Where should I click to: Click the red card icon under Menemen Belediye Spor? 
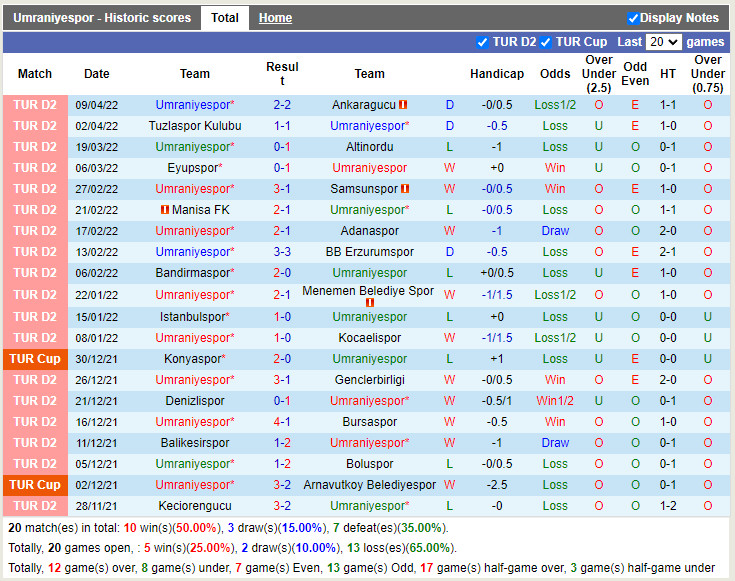(369, 303)
